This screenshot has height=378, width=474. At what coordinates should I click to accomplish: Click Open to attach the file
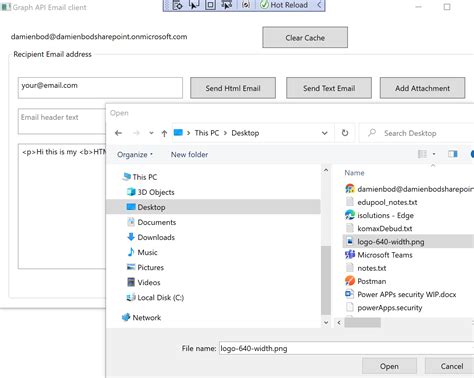click(x=389, y=366)
